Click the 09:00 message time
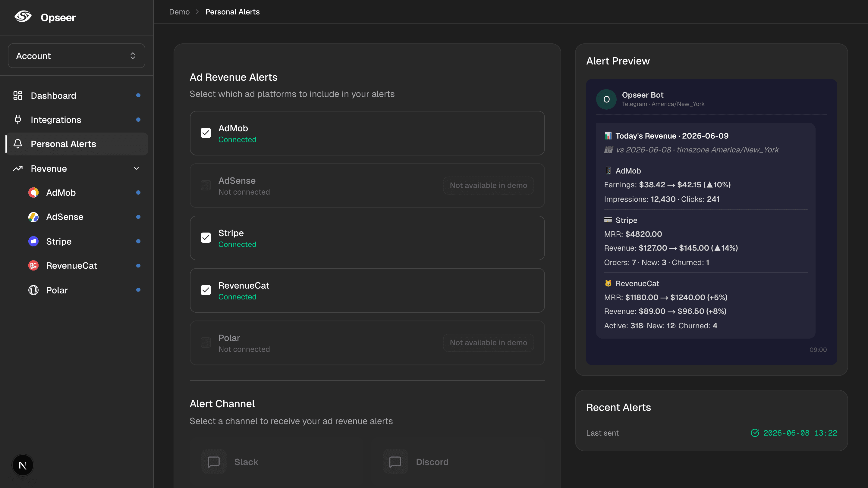 pyautogui.click(x=818, y=349)
